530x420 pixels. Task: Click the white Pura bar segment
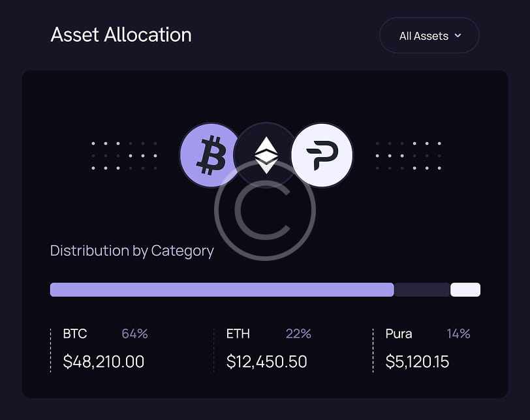click(x=465, y=290)
